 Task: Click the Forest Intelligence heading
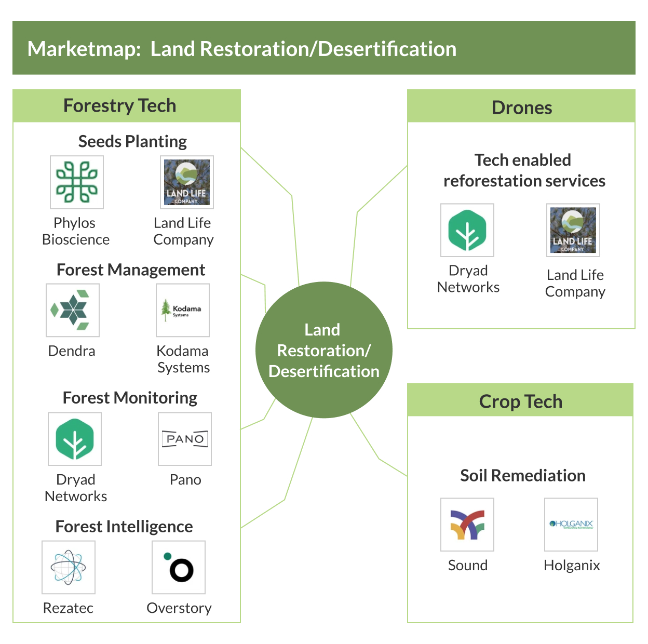pos(124,527)
